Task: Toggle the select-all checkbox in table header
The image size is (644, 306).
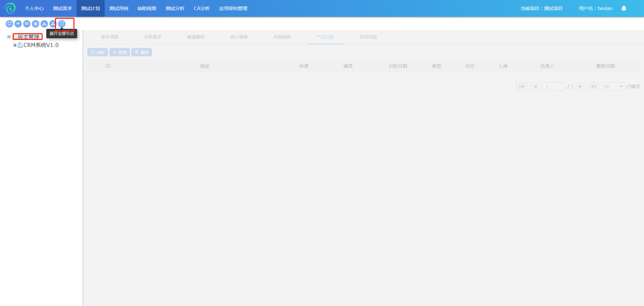Action: pos(94,66)
